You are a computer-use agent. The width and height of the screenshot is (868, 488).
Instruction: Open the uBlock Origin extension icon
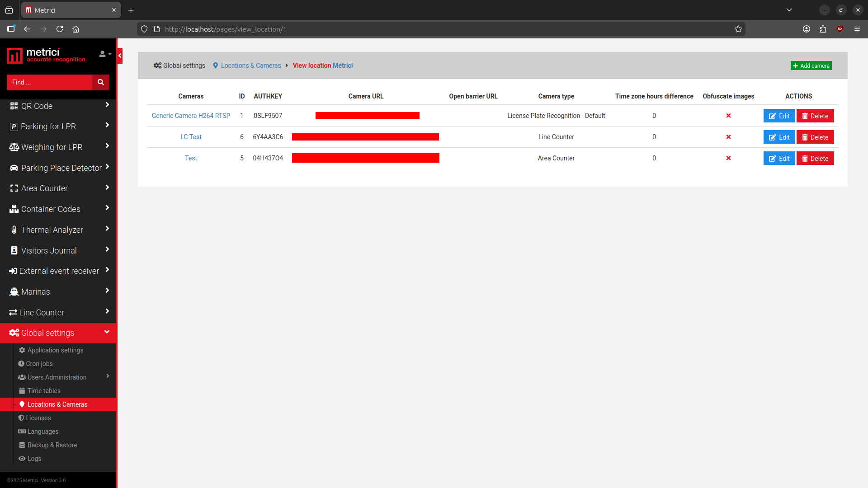coord(840,29)
